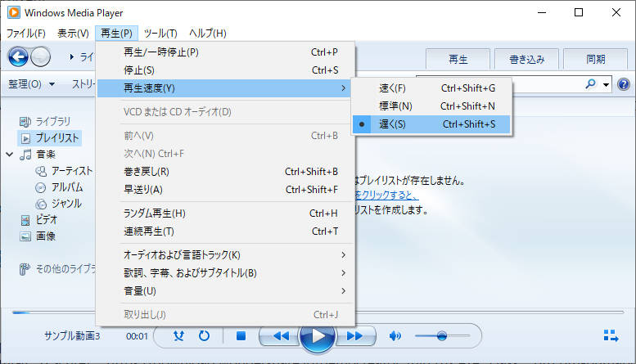Viewport: 636px width, 364px height.
Task: Choose 早送り(A) menu item
Action: [226, 189]
